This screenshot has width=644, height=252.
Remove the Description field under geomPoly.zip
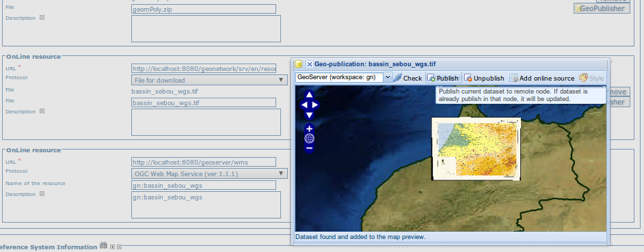42,18
